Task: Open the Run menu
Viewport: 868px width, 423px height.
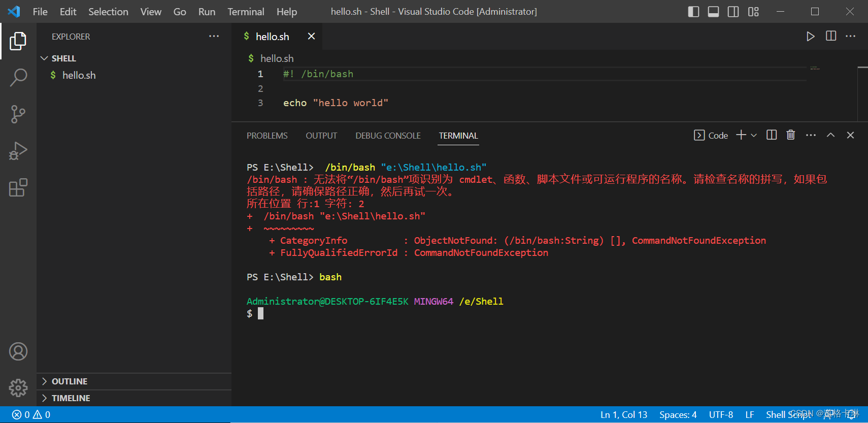Action: point(207,12)
